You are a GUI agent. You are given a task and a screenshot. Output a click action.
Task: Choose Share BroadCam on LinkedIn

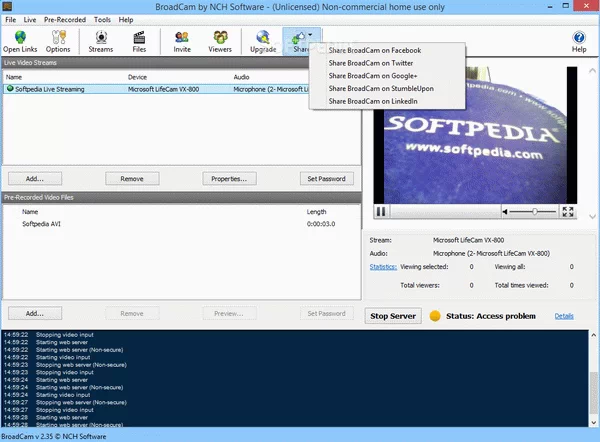(x=387, y=101)
